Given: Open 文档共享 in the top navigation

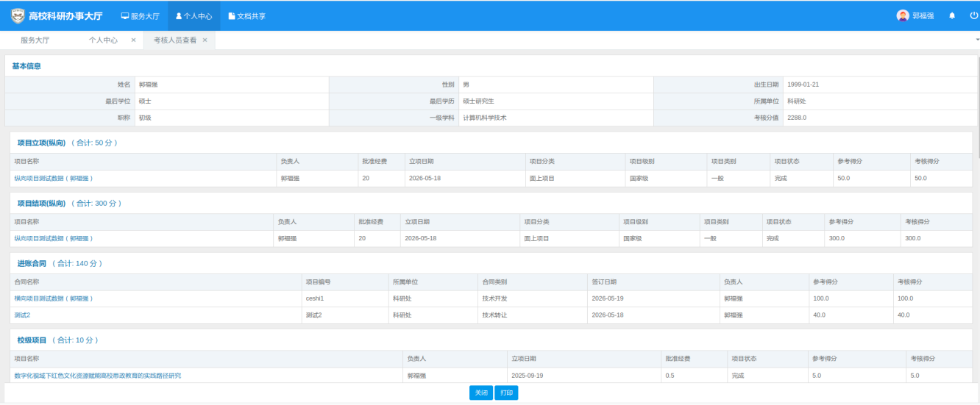Looking at the screenshot, I should (x=246, y=15).
